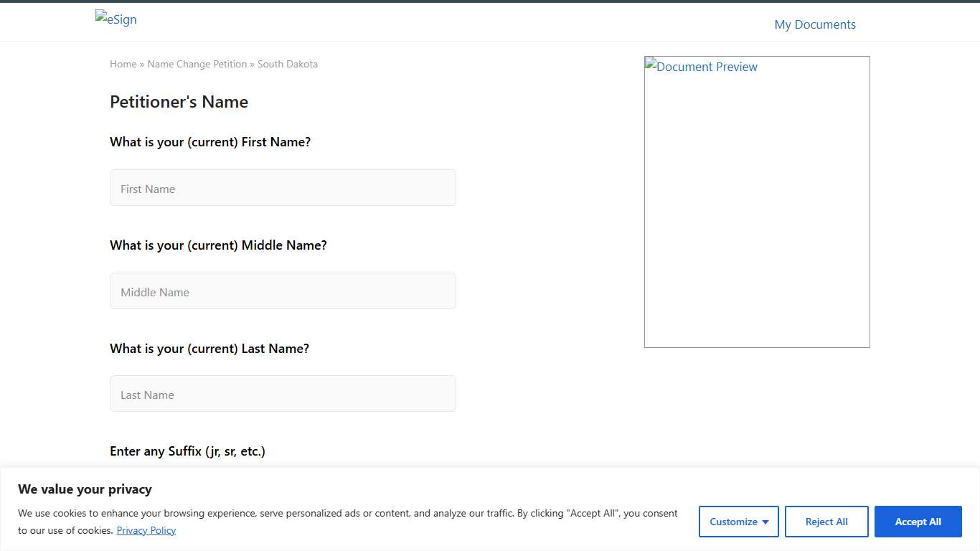This screenshot has width=980, height=551.
Task: Click the current Last Name question label
Action: 209,349
